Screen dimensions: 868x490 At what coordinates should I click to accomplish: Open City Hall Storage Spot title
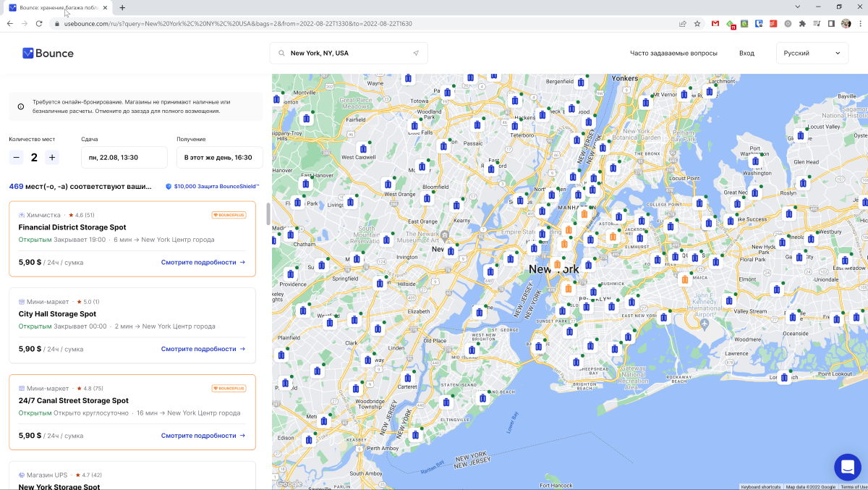(57, 314)
